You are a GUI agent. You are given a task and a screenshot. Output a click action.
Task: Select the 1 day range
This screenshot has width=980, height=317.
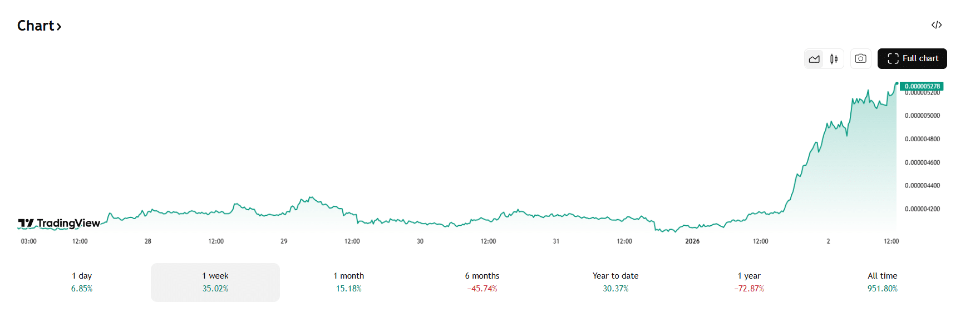(x=82, y=282)
